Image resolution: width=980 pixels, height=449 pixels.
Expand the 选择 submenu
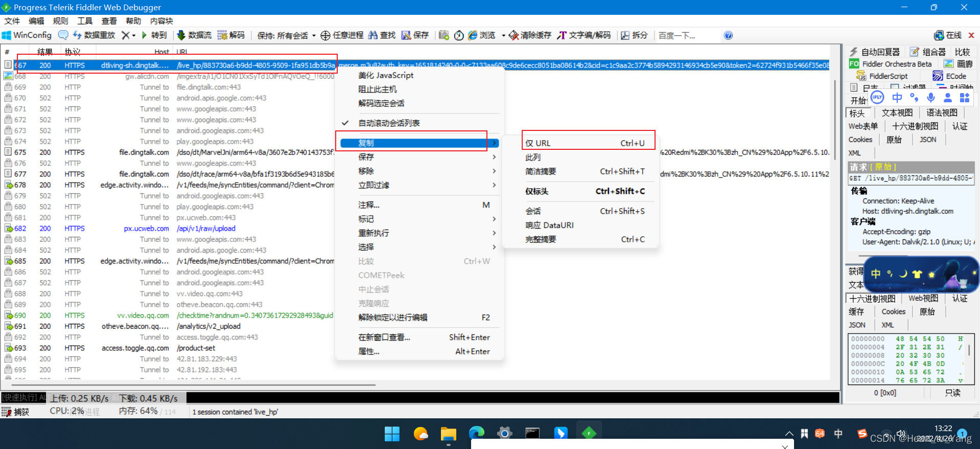pos(419,247)
